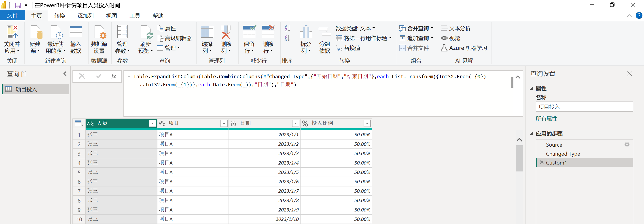
Task: Click the 选择列 icon
Action: pos(207,32)
